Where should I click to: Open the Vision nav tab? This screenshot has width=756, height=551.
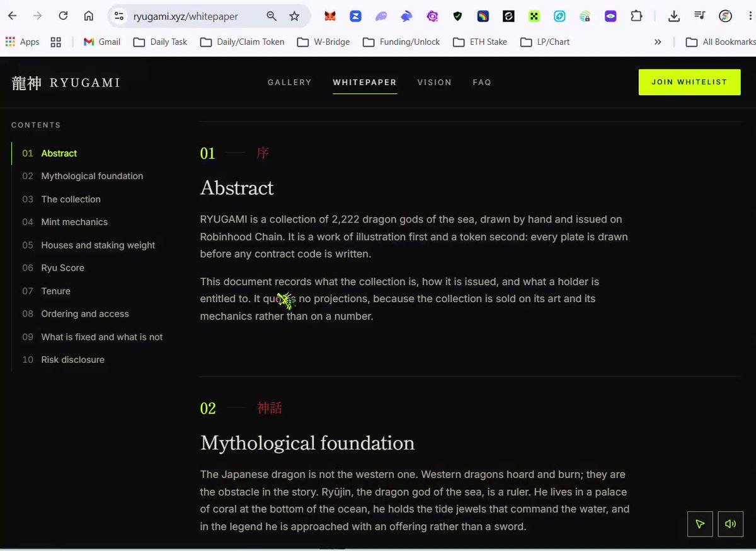pyautogui.click(x=435, y=82)
